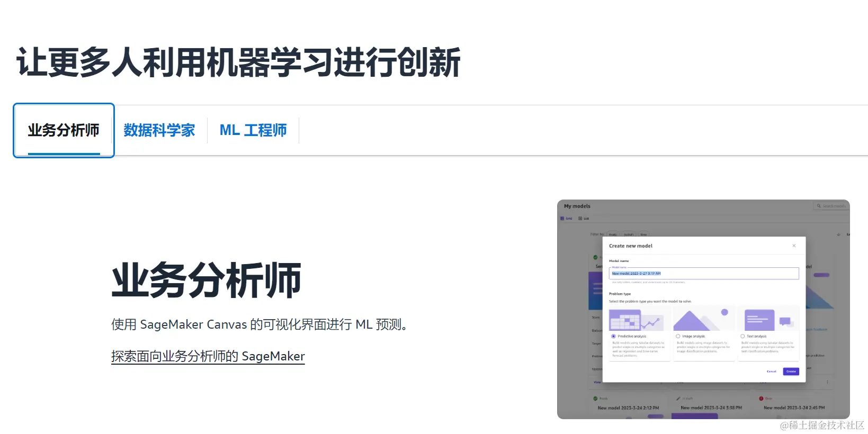868x434 pixels.
Task: Click the Image analysis mountain illustration
Action: tap(704, 320)
